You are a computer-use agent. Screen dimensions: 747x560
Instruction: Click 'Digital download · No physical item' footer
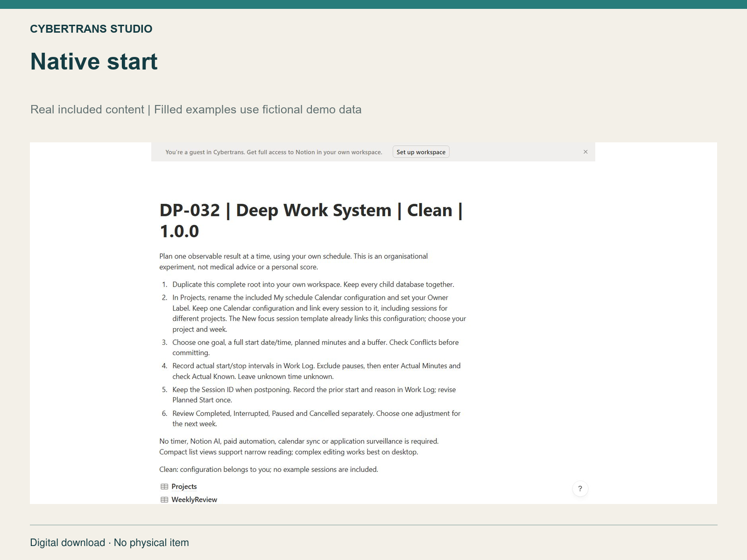(x=109, y=542)
